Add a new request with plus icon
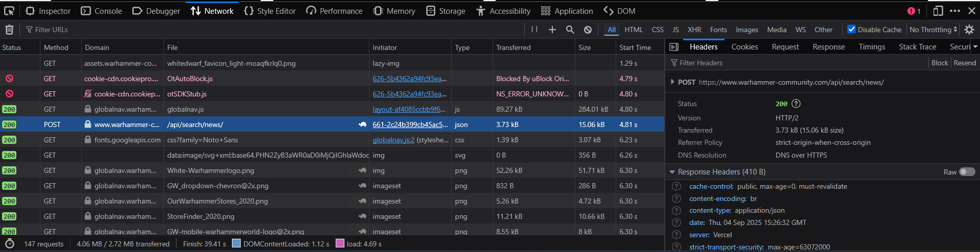 point(552,30)
